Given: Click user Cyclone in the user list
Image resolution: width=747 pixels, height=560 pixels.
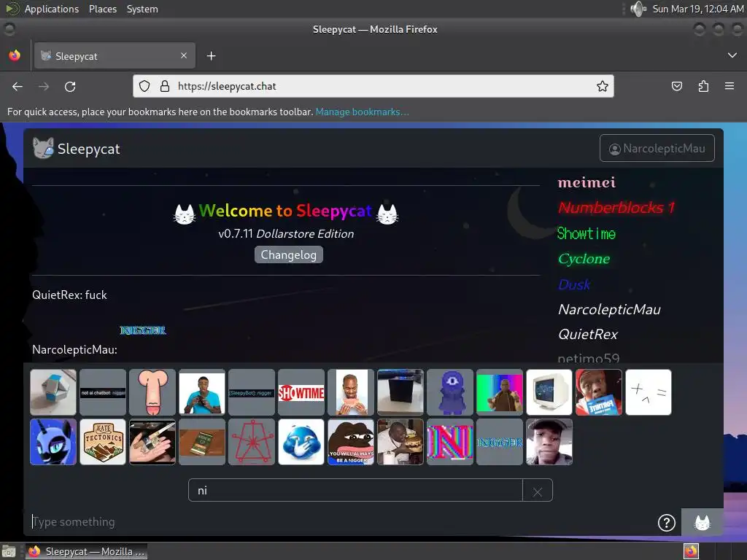Looking at the screenshot, I should [584, 259].
